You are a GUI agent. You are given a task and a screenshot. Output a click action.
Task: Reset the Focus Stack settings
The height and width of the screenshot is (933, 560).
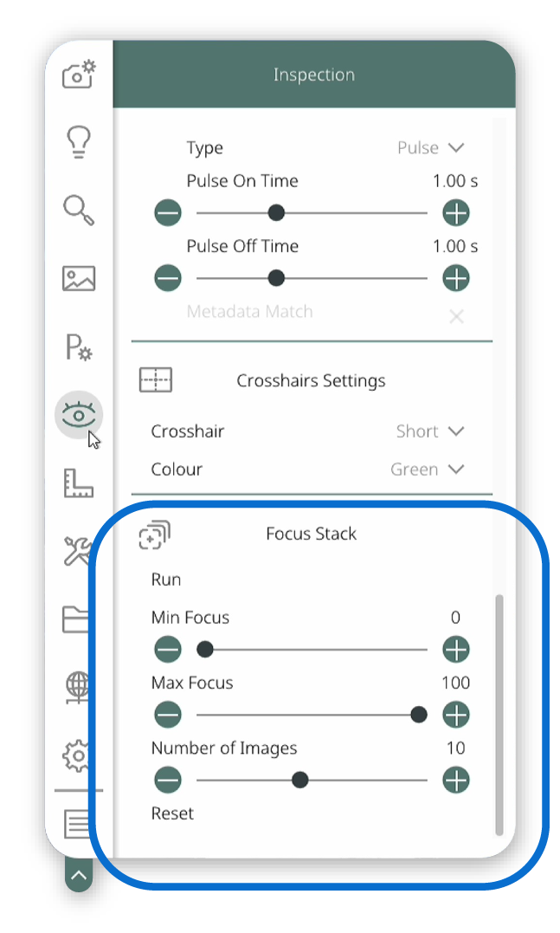(172, 813)
